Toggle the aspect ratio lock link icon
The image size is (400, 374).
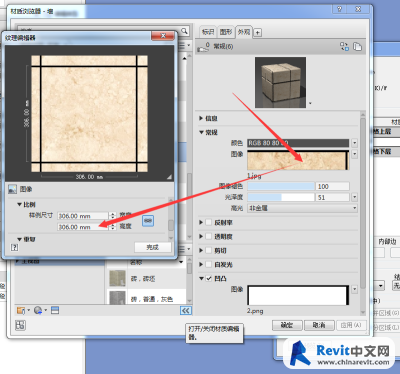148,221
